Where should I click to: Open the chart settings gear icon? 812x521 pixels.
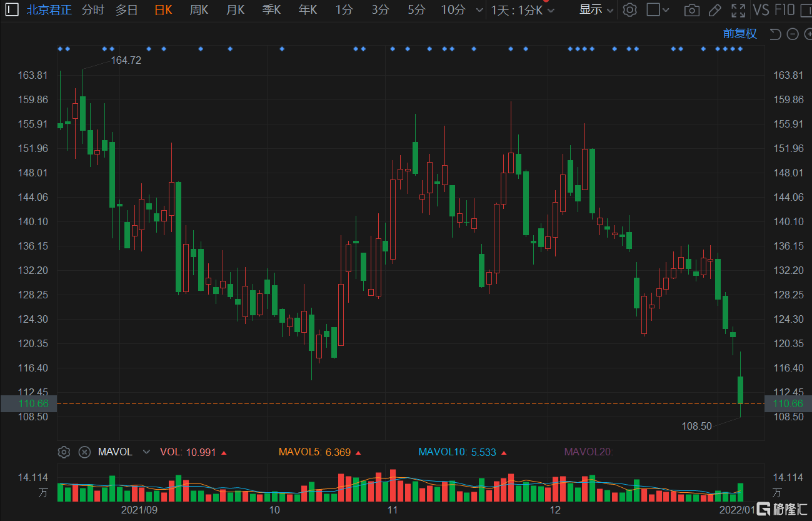point(629,10)
